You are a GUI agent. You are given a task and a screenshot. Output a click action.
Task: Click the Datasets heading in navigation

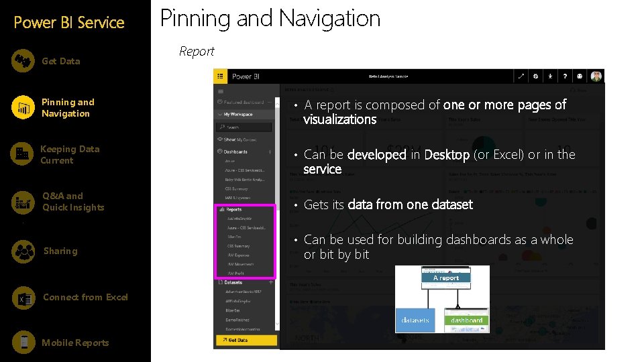click(233, 282)
